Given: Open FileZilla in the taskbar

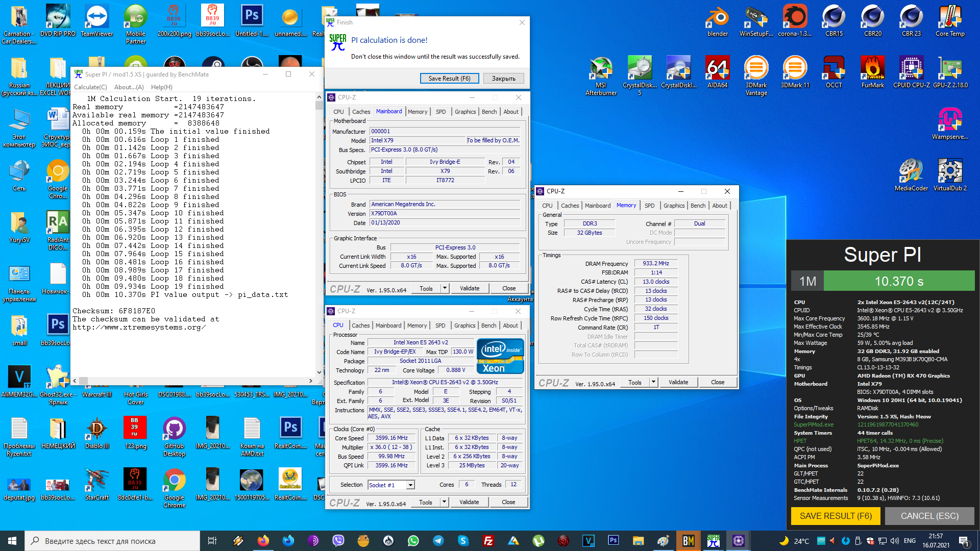Looking at the screenshot, I should click(488, 541).
